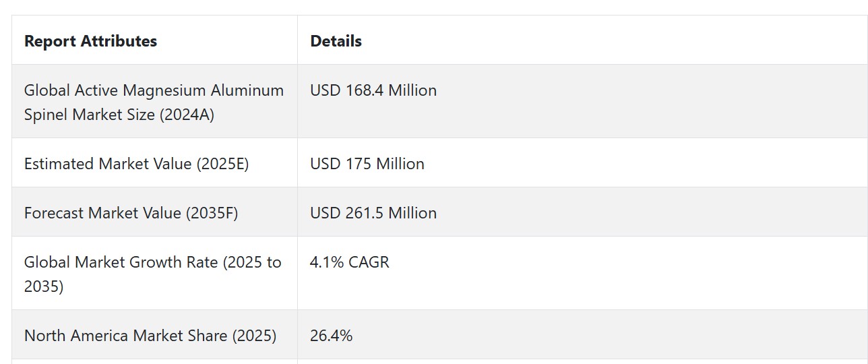Click the Report Attributes header cell
Screen dimensions: 868x364
[x=154, y=40]
